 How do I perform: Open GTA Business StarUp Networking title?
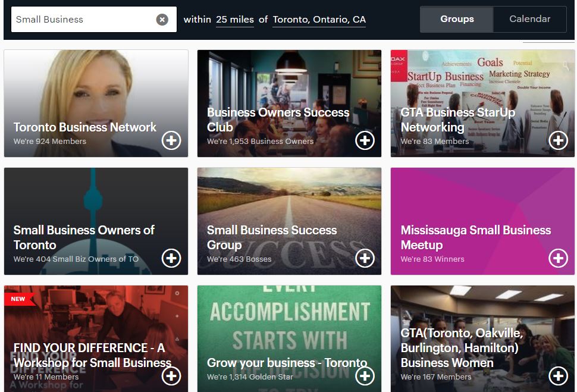click(458, 120)
